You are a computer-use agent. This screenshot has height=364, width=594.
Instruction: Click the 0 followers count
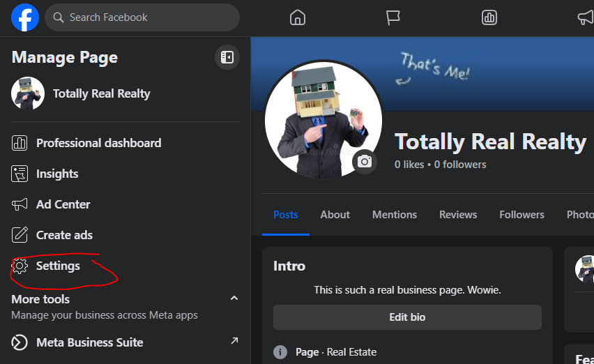click(x=460, y=165)
